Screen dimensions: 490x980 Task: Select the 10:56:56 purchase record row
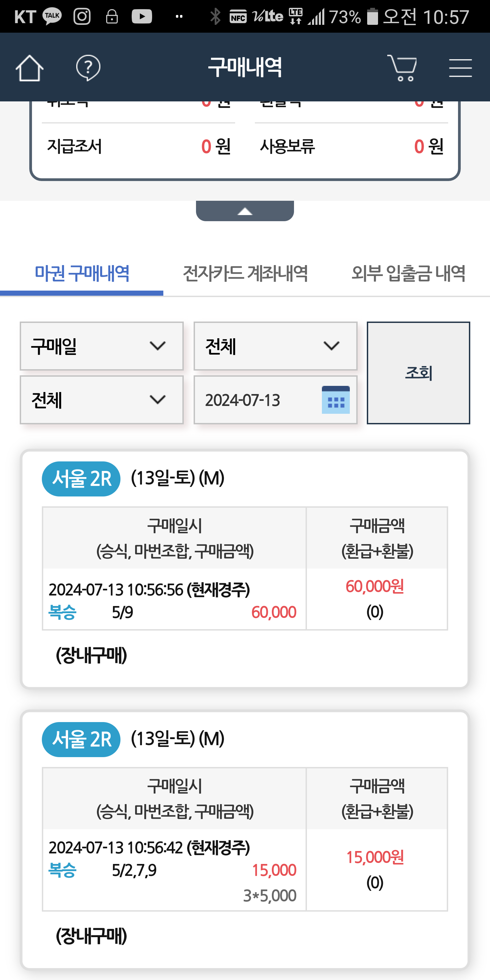coord(174,600)
